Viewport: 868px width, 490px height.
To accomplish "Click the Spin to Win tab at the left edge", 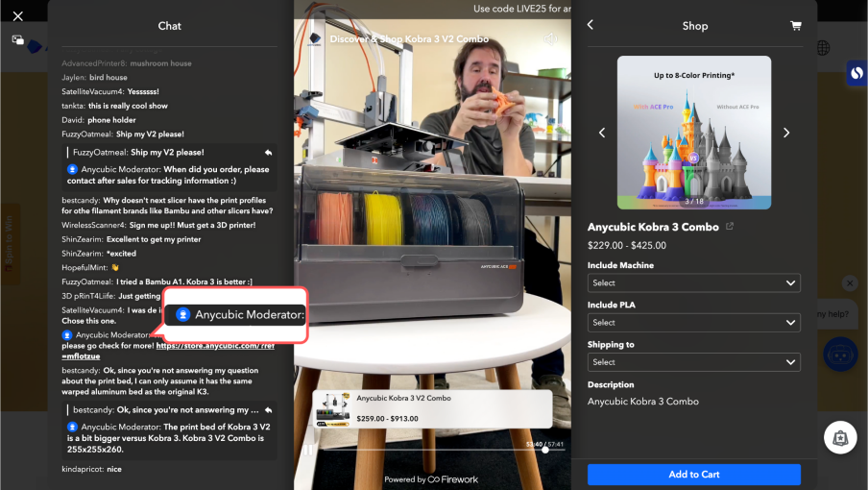I will [10, 244].
